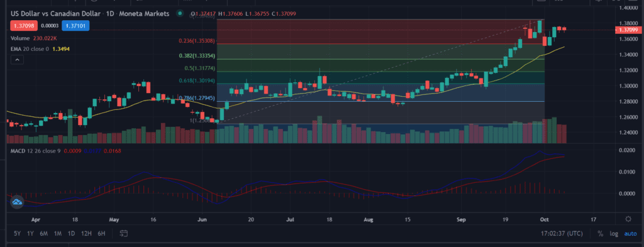Click the 0.236(1.35308) Fibonacci level label
The height and width of the screenshot is (247, 644).
pyautogui.click(x=197, y=41)
